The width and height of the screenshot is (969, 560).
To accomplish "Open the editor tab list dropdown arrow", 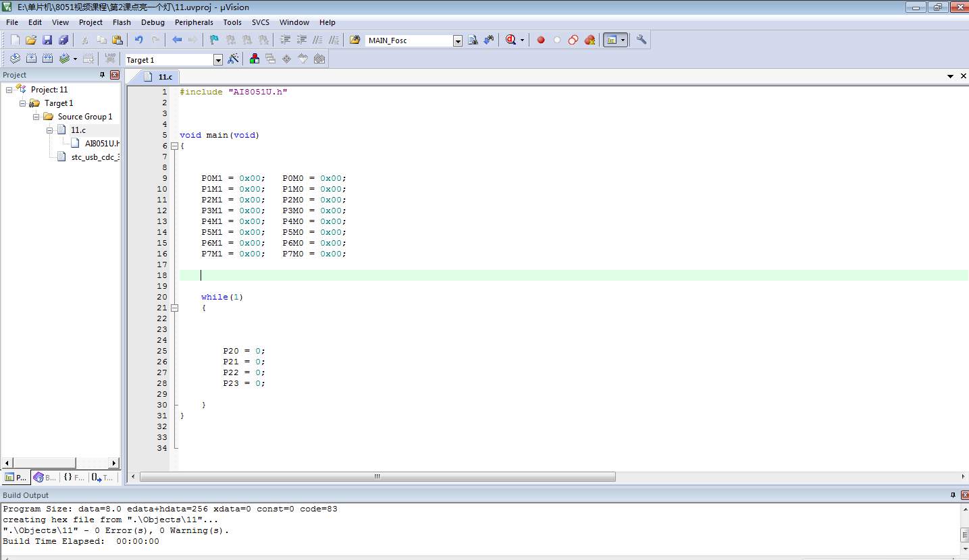I will [x=950, y=77].
